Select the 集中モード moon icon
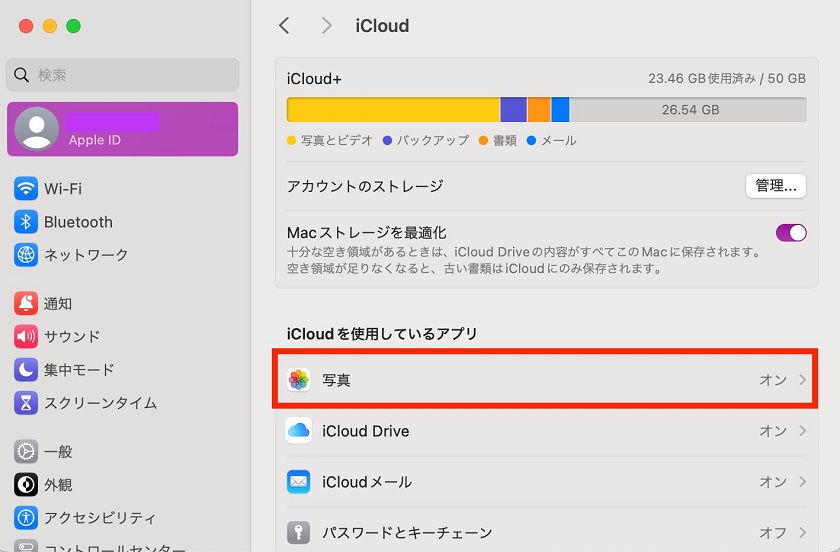 (26, 370)
